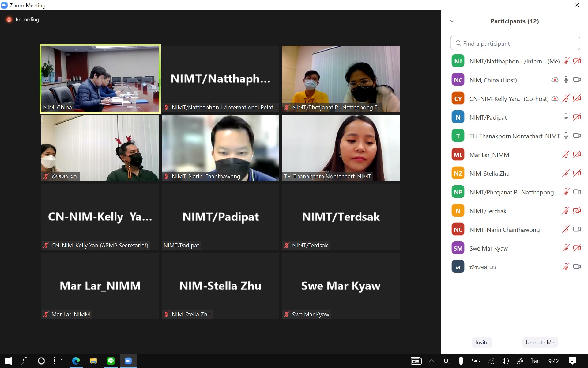The width and height of the screenshot is (588, 368).
Task: Open the system volume control
Action: click(x=505, y=361)
